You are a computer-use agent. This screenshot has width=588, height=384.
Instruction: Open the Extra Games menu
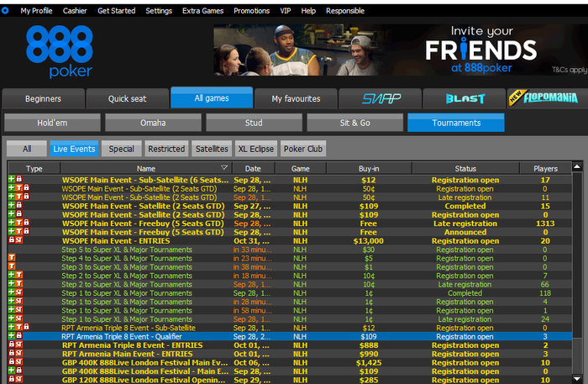[203, 11]
